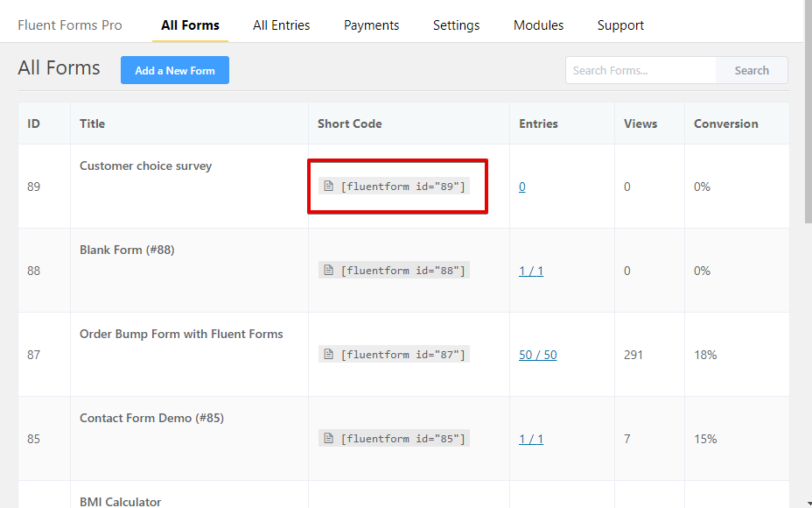Open entries link 1 / 1 for Contact Form Demo

coord(531,439)
